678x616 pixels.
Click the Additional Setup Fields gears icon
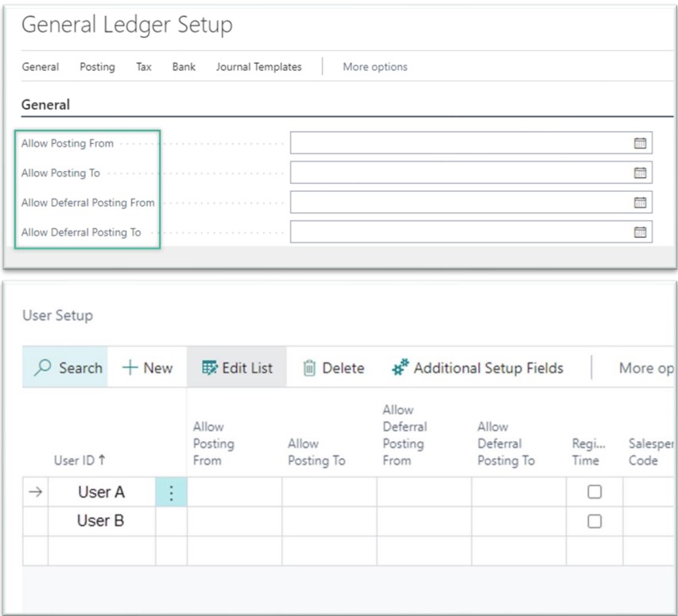coord(400,367)
